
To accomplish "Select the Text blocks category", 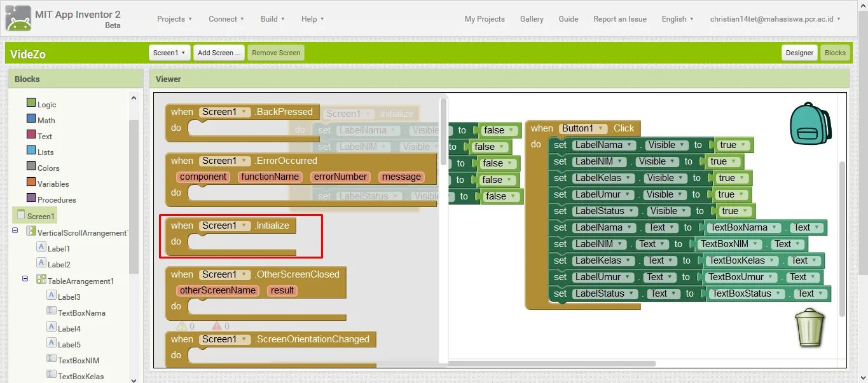I will (x=39, y=136).
